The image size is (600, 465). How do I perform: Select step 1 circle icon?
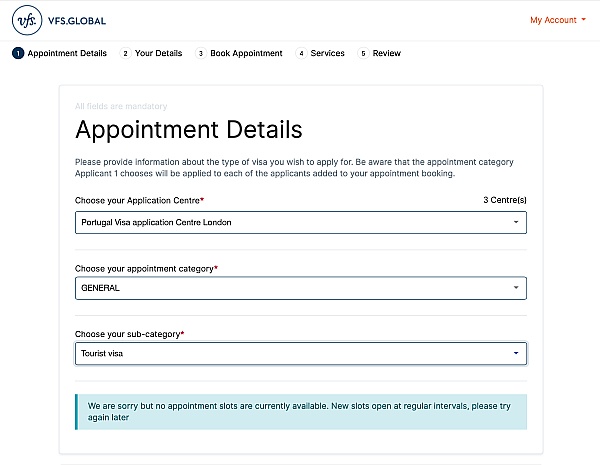(18, 53)
